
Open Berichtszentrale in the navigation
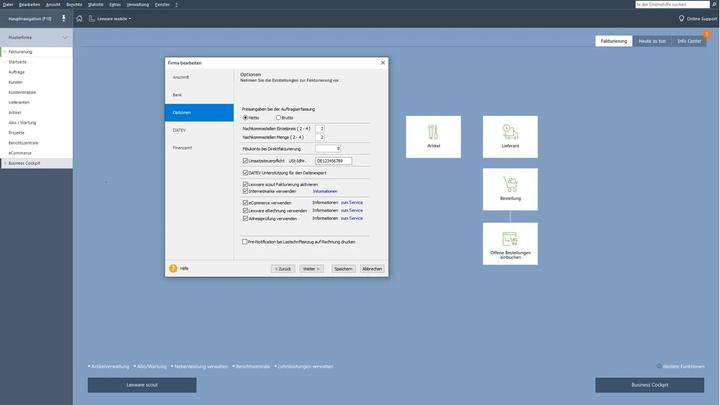click(23, 143)
